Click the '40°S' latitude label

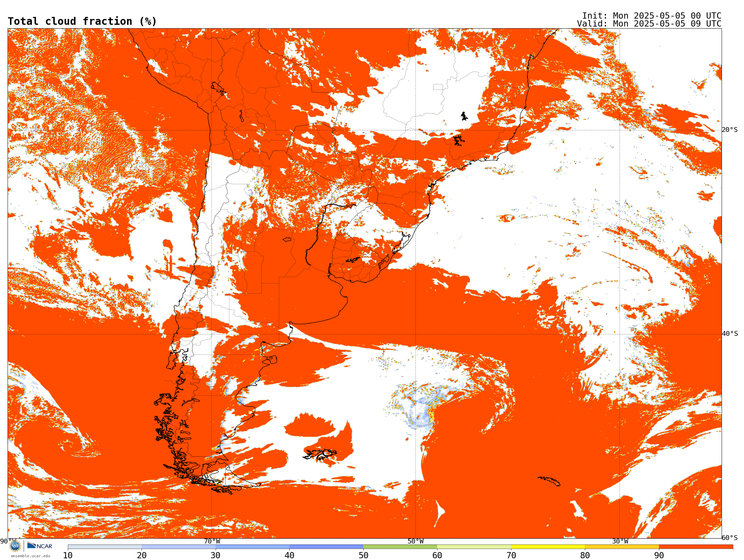click(730, 334)
